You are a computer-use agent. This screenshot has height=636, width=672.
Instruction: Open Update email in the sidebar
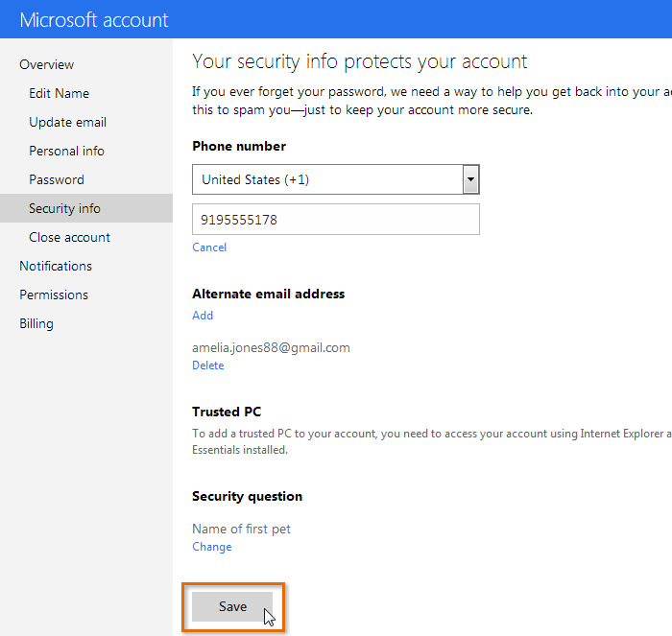point(68,122)
